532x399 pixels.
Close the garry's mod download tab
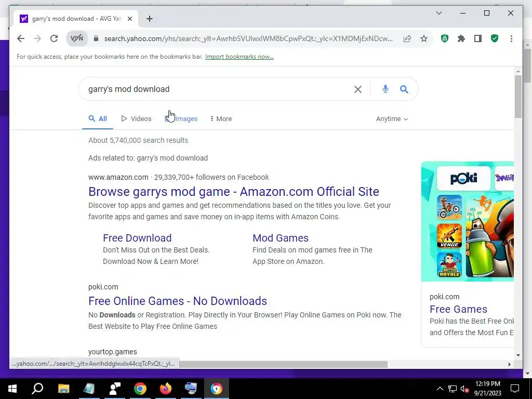coord(129,19)
